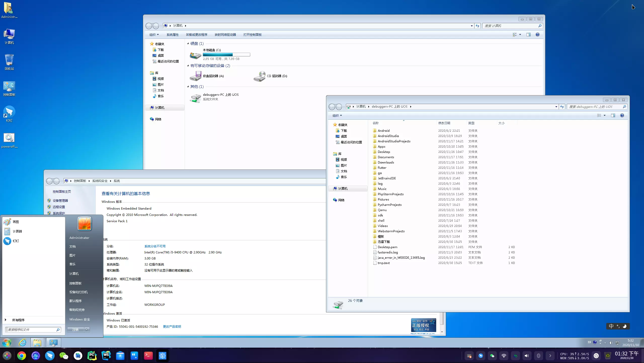This screenshot has height=363, width=644.
Task: Open the 钉钉 desktop shortcut
Action: (x=9, y=114)
